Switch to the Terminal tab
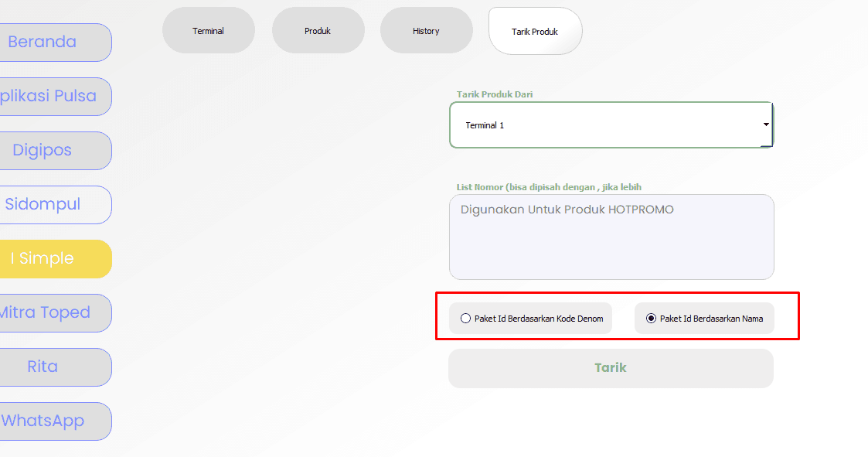 click(208, 31)
